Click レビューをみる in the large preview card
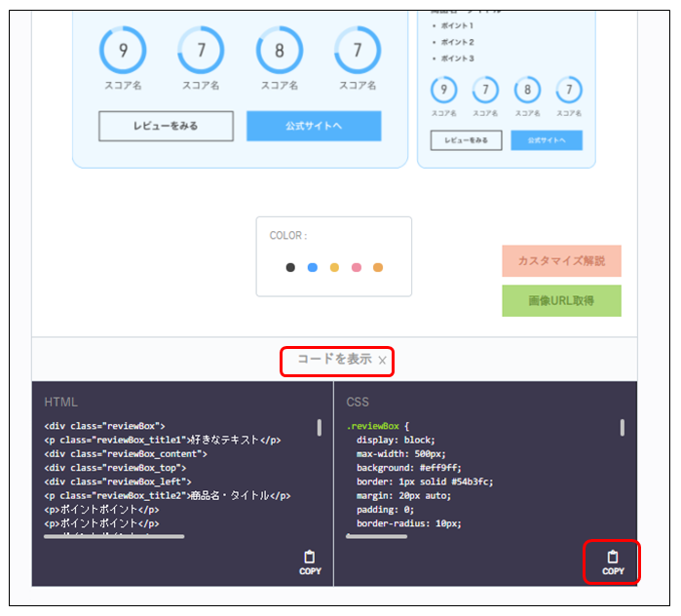 point(166,126)
